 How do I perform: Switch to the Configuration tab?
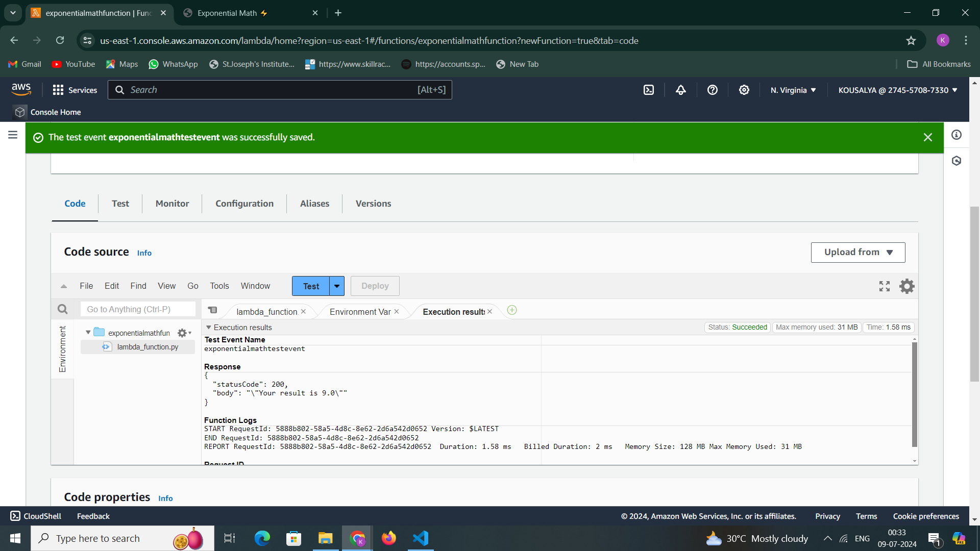point(244,204)
